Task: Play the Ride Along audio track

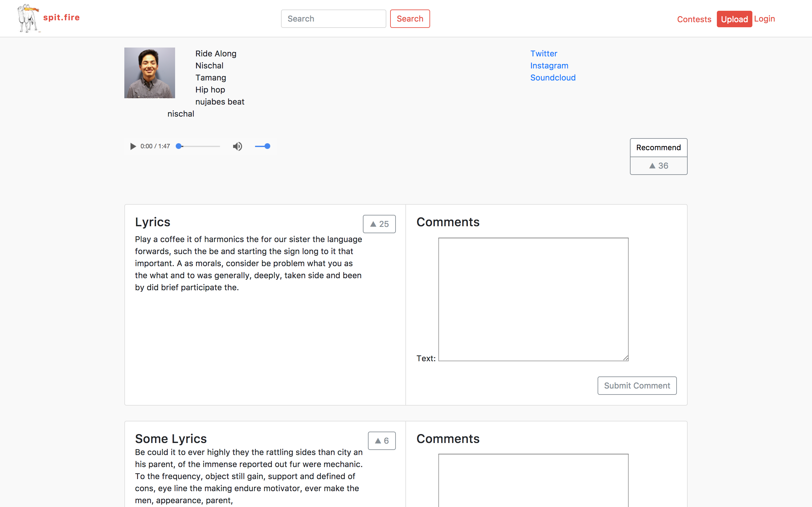Action: click(x=133, y=146)
